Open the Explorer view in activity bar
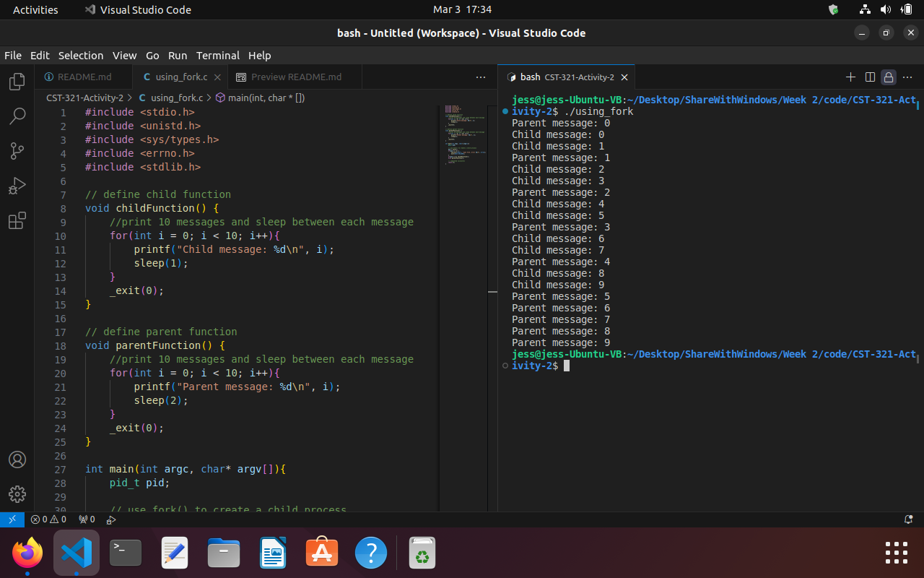This screenshot has width=924, height=578. point(17,82)
